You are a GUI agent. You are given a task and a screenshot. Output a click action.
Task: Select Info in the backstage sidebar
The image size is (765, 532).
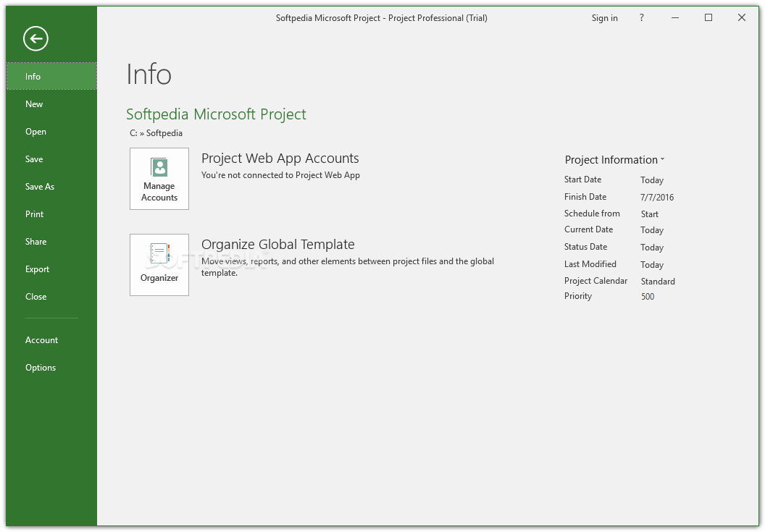click(51, 77)
